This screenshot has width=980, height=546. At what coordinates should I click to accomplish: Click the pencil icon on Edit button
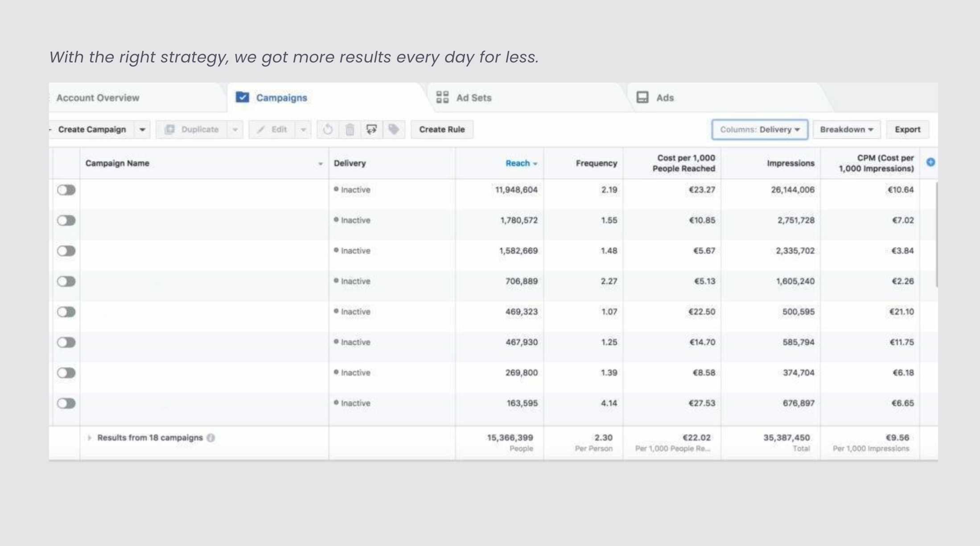(261, 130)
